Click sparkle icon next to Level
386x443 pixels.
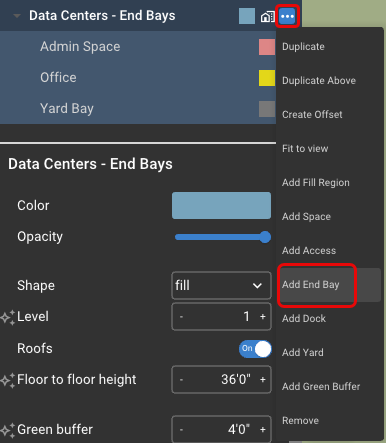8,317
